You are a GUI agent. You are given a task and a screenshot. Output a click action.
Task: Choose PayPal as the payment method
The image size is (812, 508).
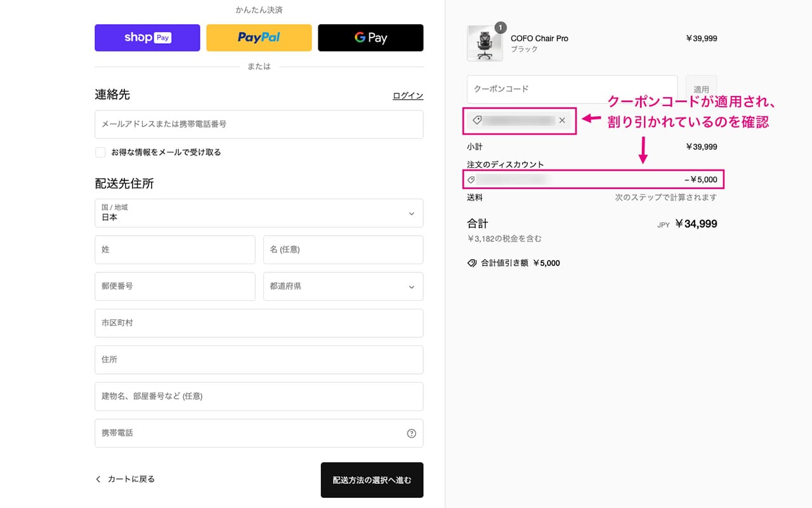(258, 37)
